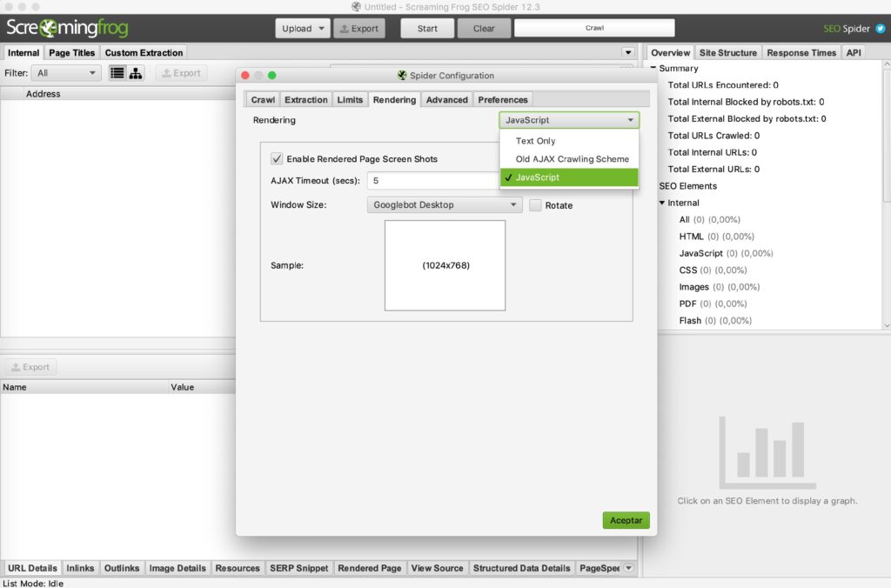Open the Upload dropdown button
The height and width of the screenshot is (588, 891).
[x=303, y=29]
